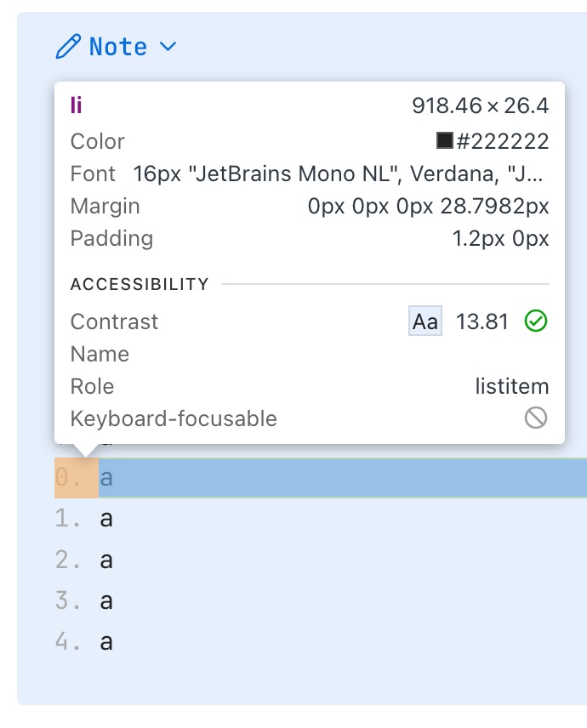
Task: Click the purple li tag name
Action: tap(77, 105)
